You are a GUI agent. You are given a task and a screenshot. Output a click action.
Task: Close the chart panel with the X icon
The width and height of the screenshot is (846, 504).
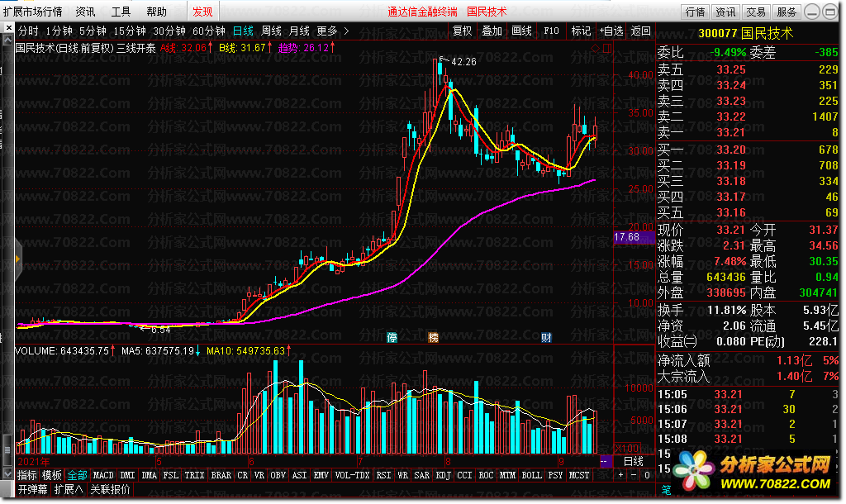click(x=8, y=26)
